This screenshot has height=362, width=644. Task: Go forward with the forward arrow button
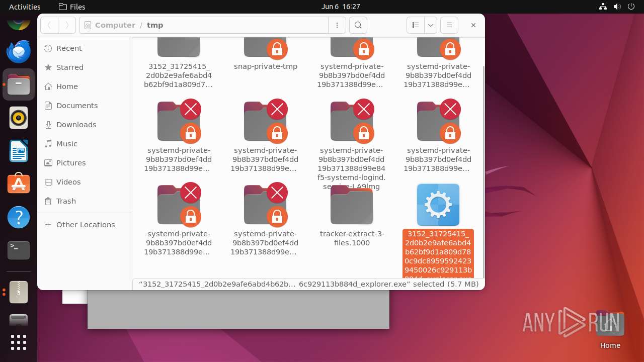point(67,25)
